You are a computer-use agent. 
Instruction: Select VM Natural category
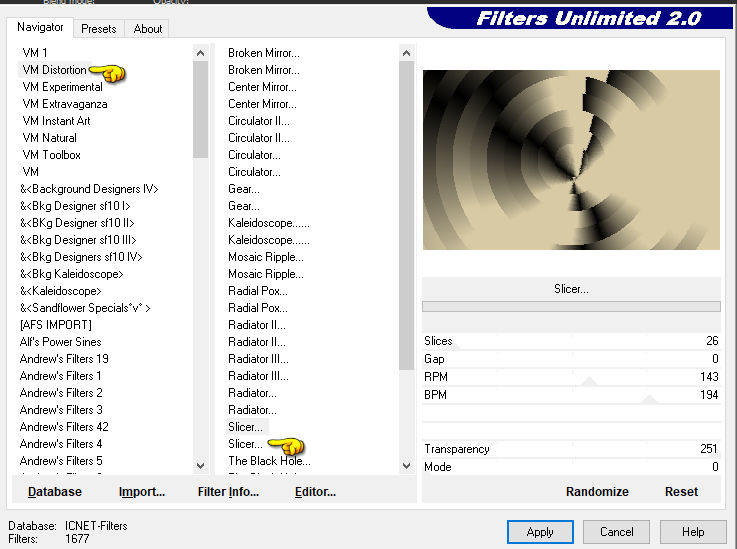click(x=49, y=138)
